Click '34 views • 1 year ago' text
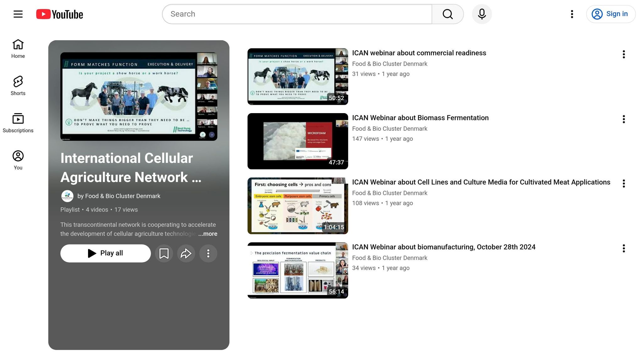This screenshot has width=644, height=362. (x=381, y=268)
